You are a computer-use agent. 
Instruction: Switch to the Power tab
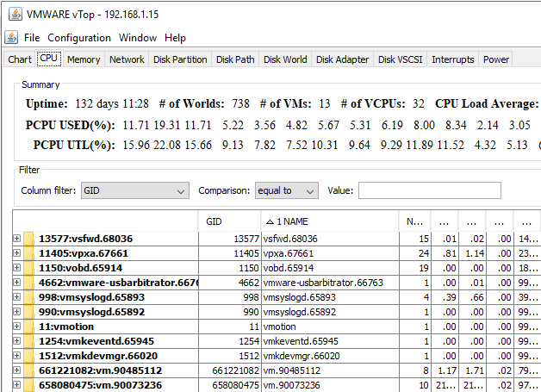click(496, 59)
